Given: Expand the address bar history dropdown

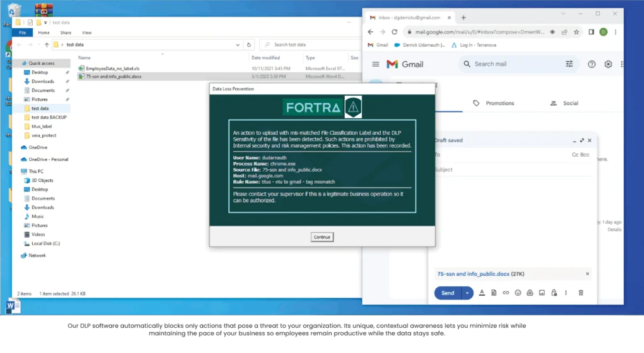Looking at the screenshot, I should (238, 45).
